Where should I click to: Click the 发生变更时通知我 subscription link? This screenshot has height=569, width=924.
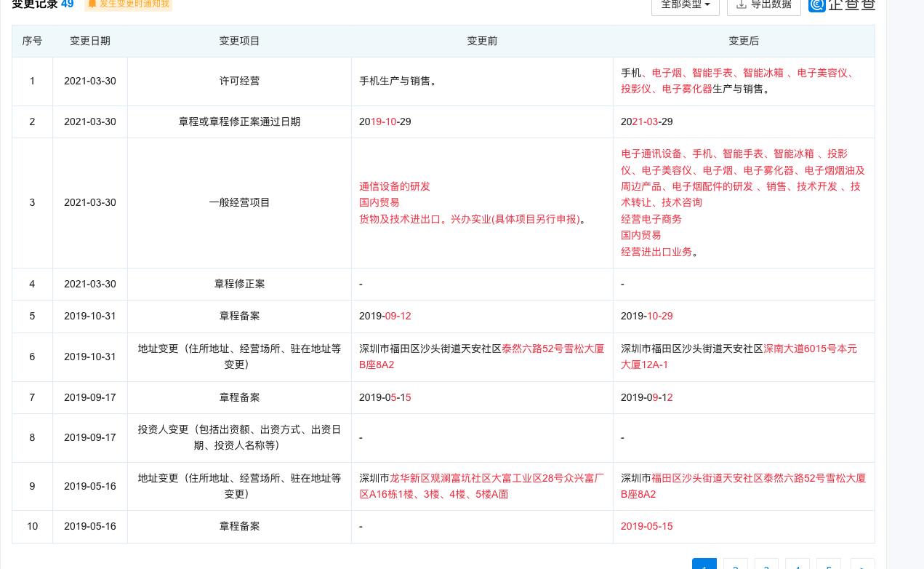(134, 4)
